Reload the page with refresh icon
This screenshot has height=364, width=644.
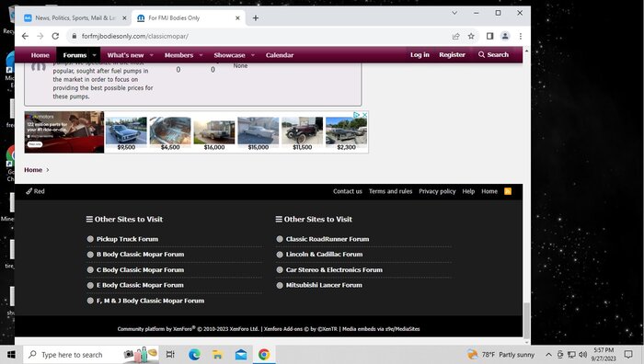[55, 36]
